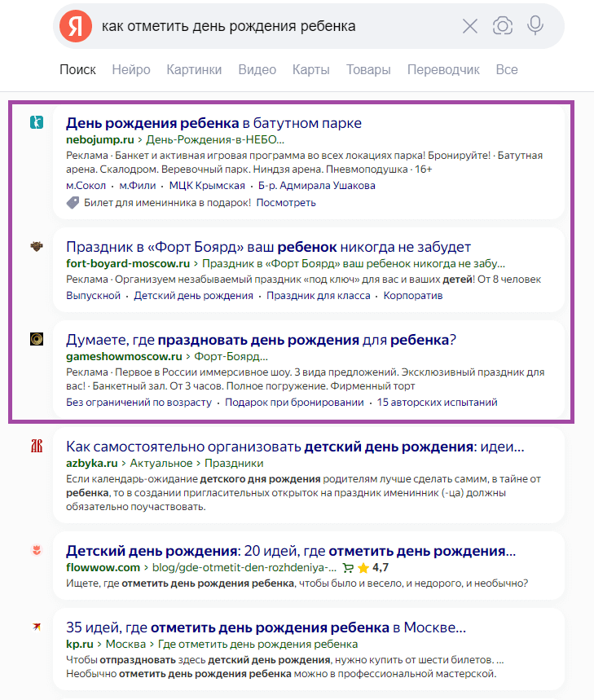The image size is (594, 700).
Task: Open 35 идей, где отметить день рождения result
Action: (266, 627)
